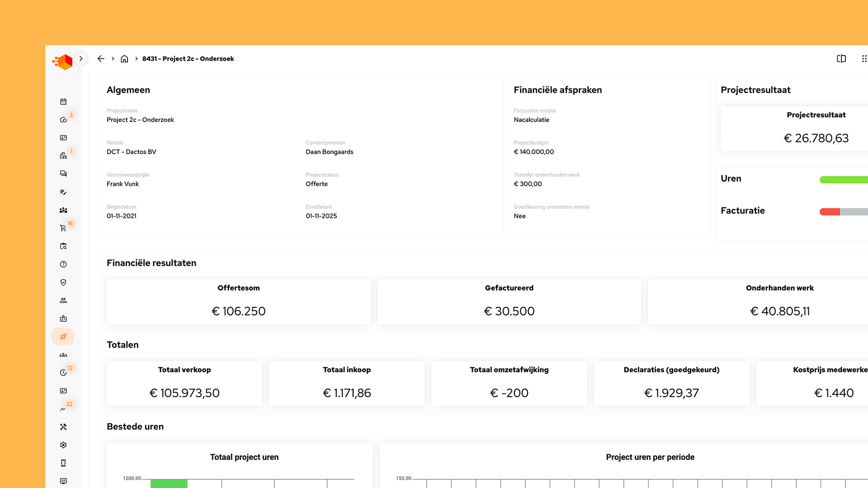Click the shield icon in the sidebar

point(63,282)
